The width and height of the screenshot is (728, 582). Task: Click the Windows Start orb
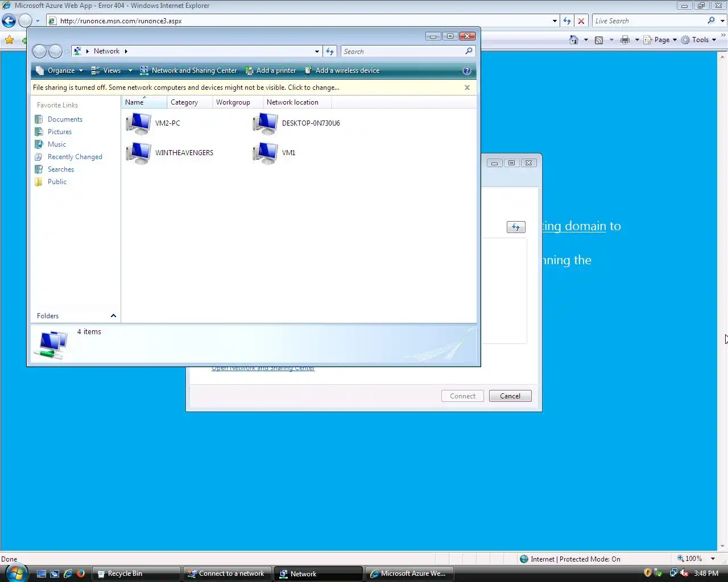point(16,573)
